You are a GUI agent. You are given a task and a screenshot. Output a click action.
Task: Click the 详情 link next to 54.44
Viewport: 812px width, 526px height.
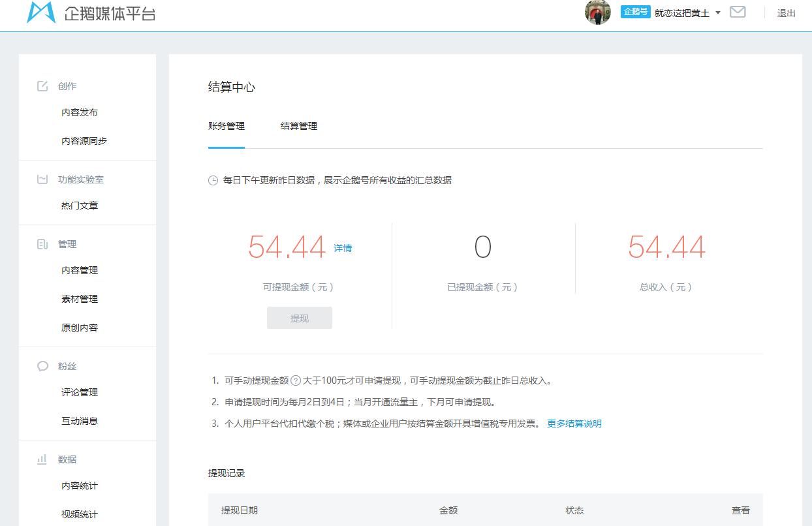[x=344, y=248]
